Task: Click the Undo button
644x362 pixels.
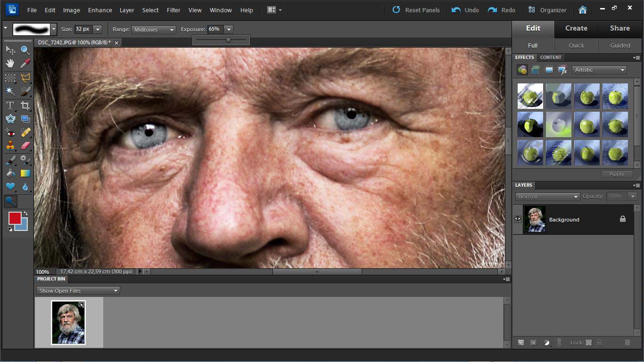Action: (465, 10)
